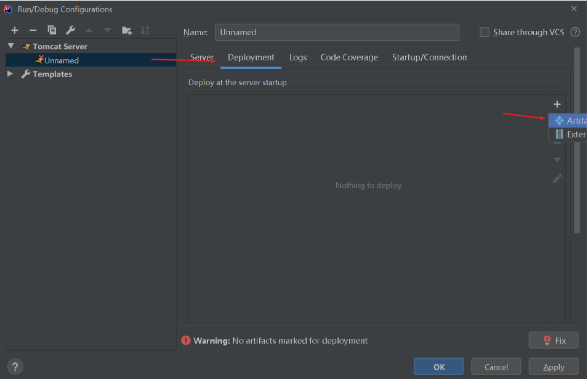Switch to the Deployment tab
The image size is (588, 379).
tap(251, 57)
